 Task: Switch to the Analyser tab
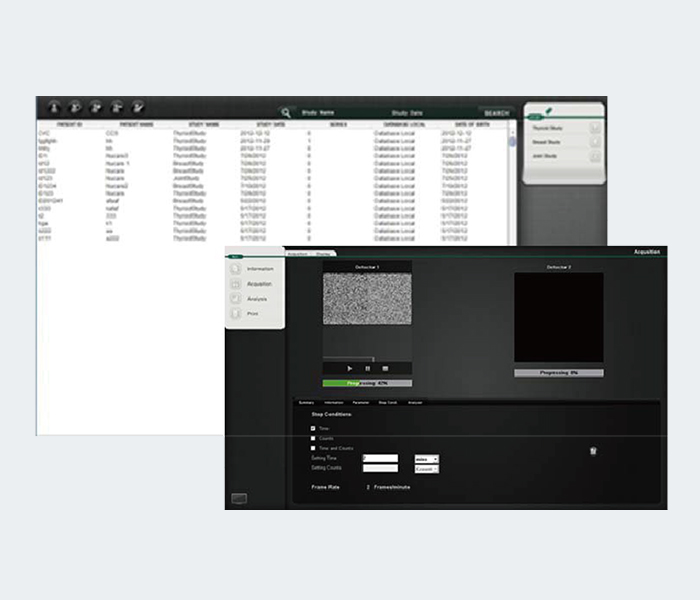tap(415, 403)
